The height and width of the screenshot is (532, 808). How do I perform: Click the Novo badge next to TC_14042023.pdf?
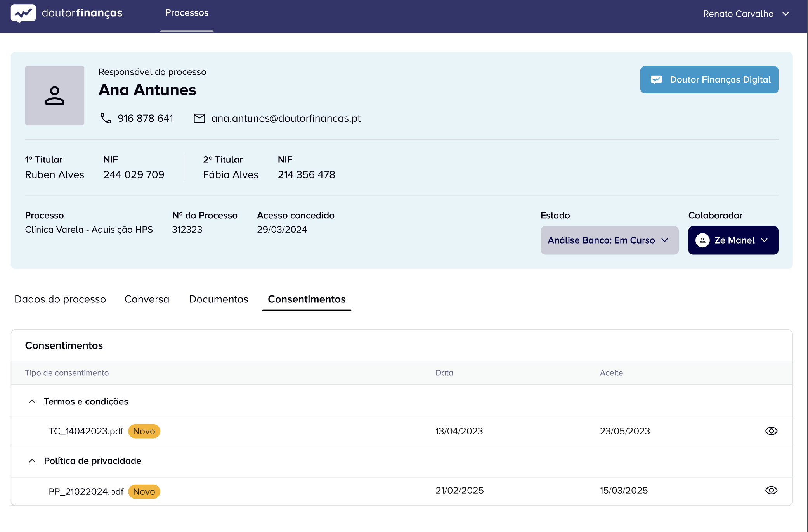point(144,431)
